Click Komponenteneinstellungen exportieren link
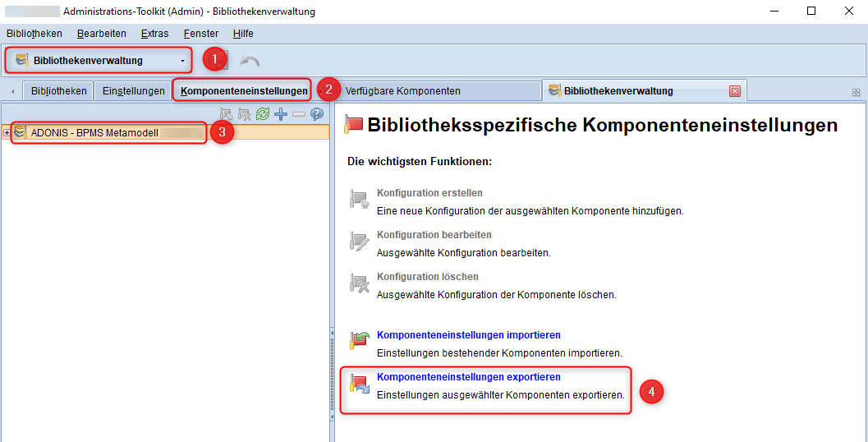This screenshot has height=442, width=868. tap(469, 376)
